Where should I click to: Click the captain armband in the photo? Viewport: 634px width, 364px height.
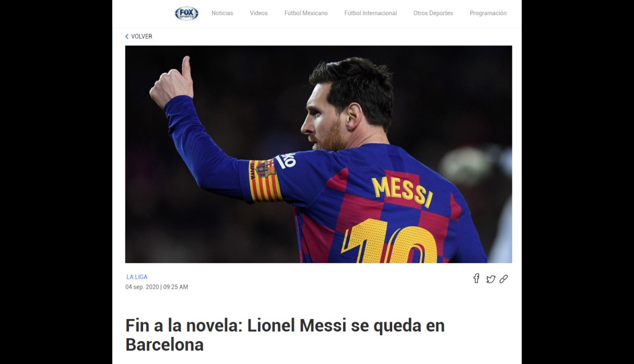coord(265,181)
